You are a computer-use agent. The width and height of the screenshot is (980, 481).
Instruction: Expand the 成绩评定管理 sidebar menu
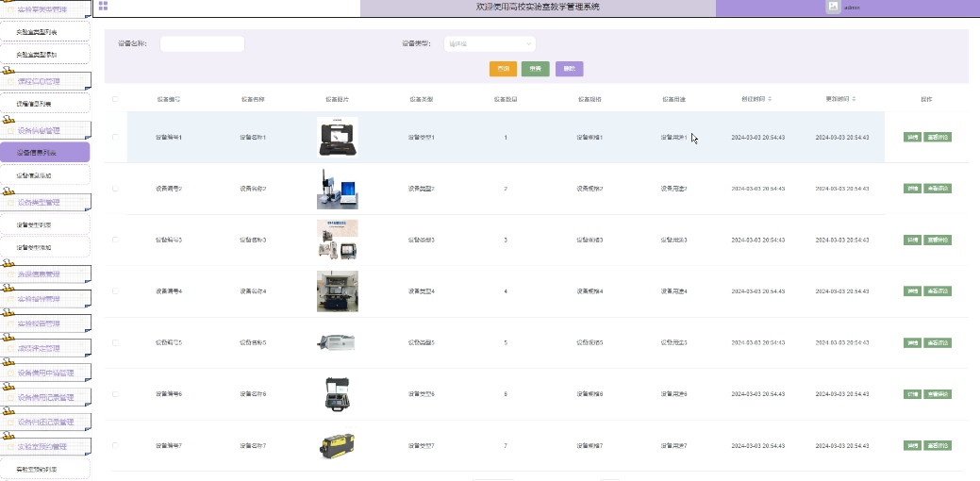(x=45, y=349)
